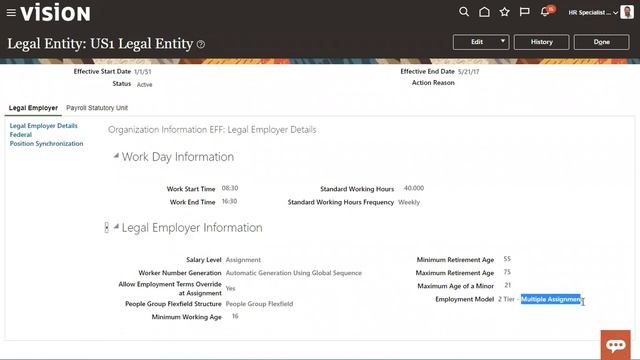This screenshot has width=640, height=360.
Task: Click the Work End Time value 16:30
Action: tap(229, 201)
